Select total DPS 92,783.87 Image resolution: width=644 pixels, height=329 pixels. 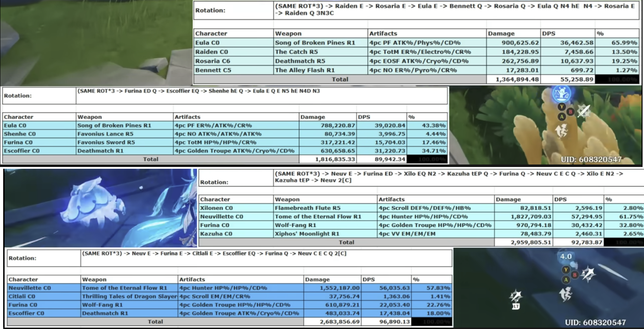point(578,242)
